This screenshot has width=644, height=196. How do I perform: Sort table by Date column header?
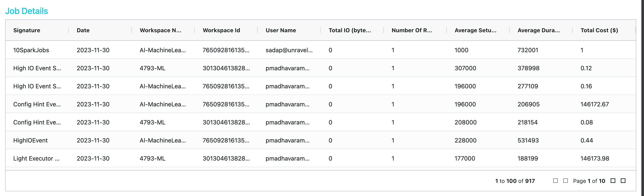83,30
